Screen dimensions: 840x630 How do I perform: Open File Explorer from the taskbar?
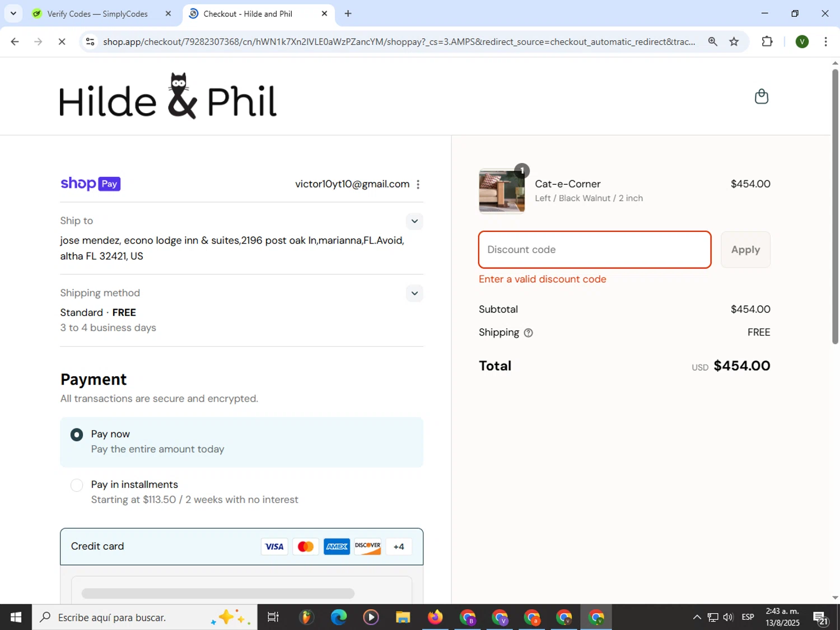403,617
